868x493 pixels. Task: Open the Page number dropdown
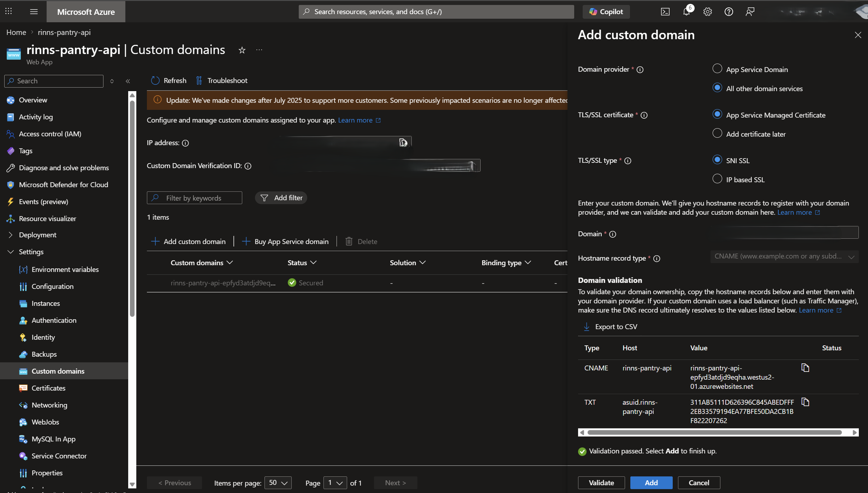335,482
